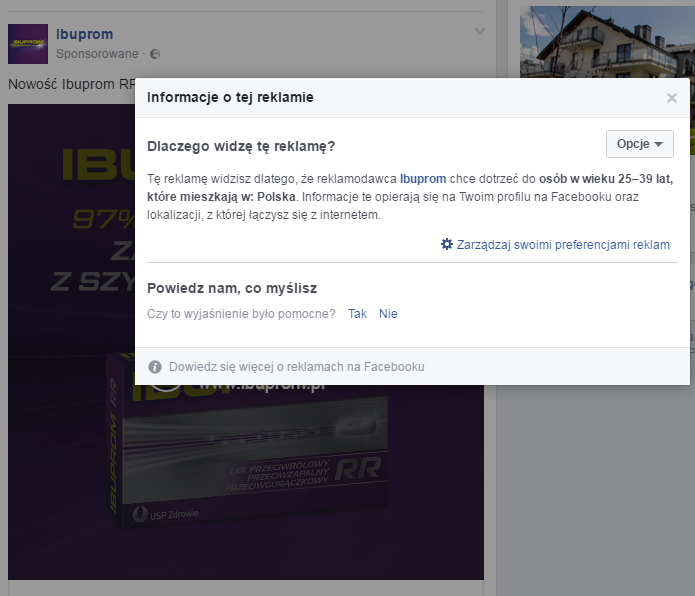The image size is (695, 596).
Task: Click the info icon in the dialog footer
Action: click(155, 367)
